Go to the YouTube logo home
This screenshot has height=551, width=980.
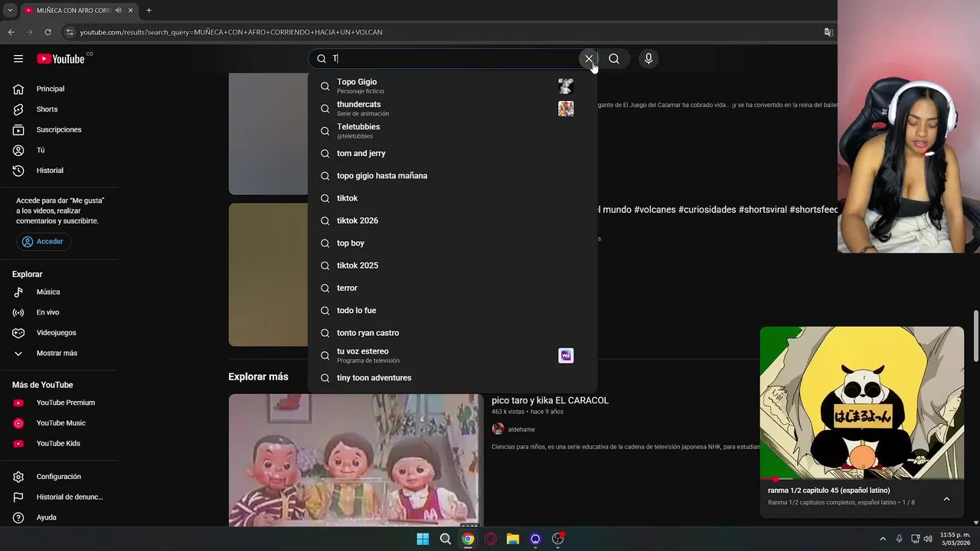60,59
